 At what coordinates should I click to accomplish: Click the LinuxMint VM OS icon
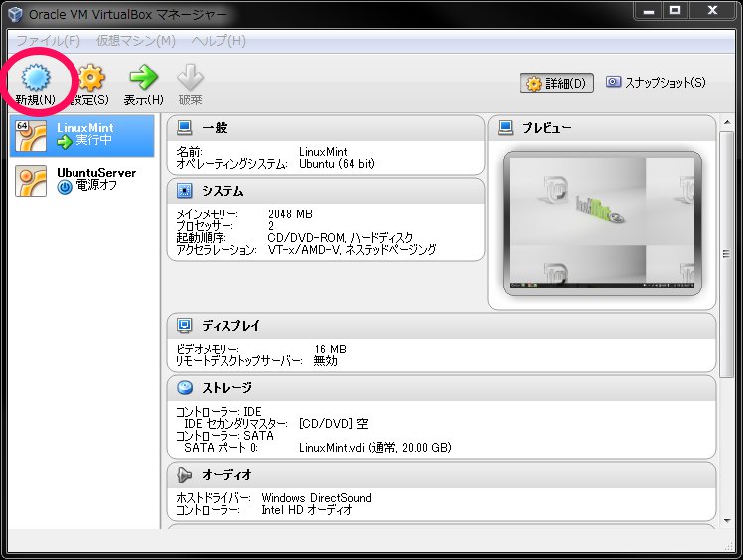tap(31, 135)
